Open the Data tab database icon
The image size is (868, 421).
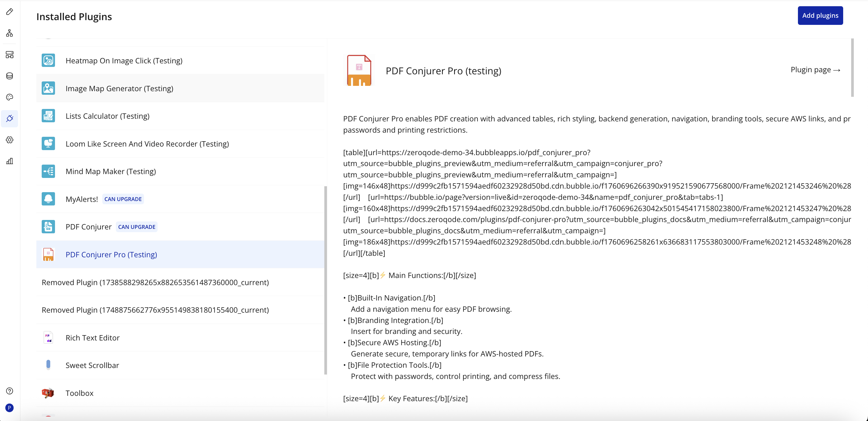tap(9, 76)
